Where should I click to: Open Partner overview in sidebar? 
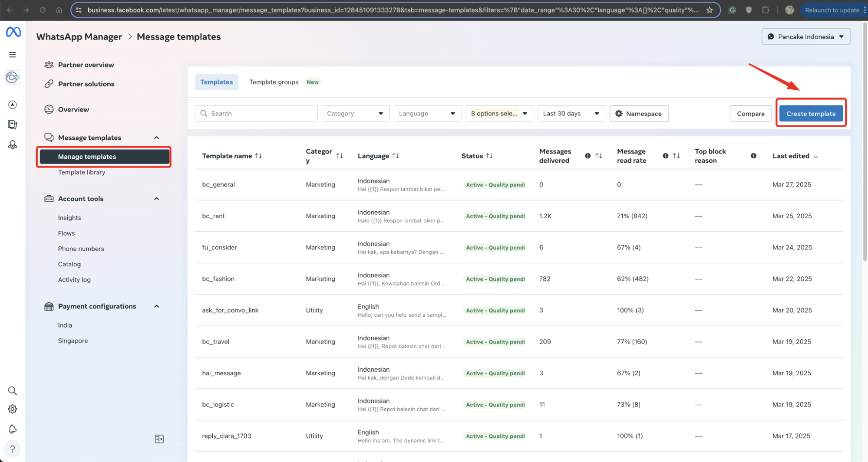86,65
